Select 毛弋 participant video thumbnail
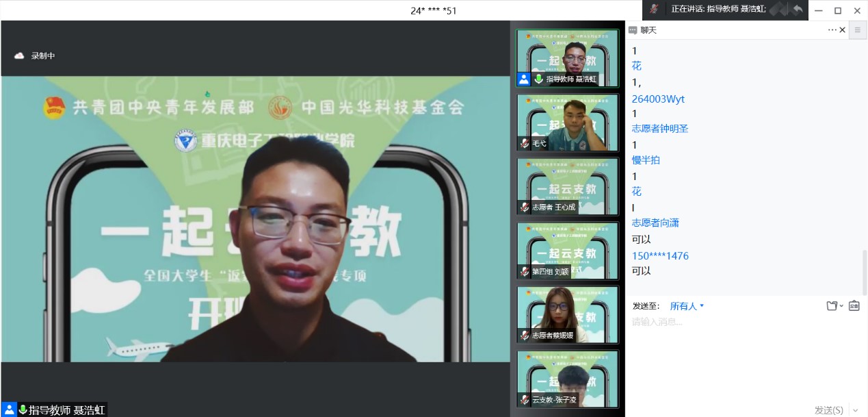The image size is (868, 417). pyautogui.click(x=567, y=123)
